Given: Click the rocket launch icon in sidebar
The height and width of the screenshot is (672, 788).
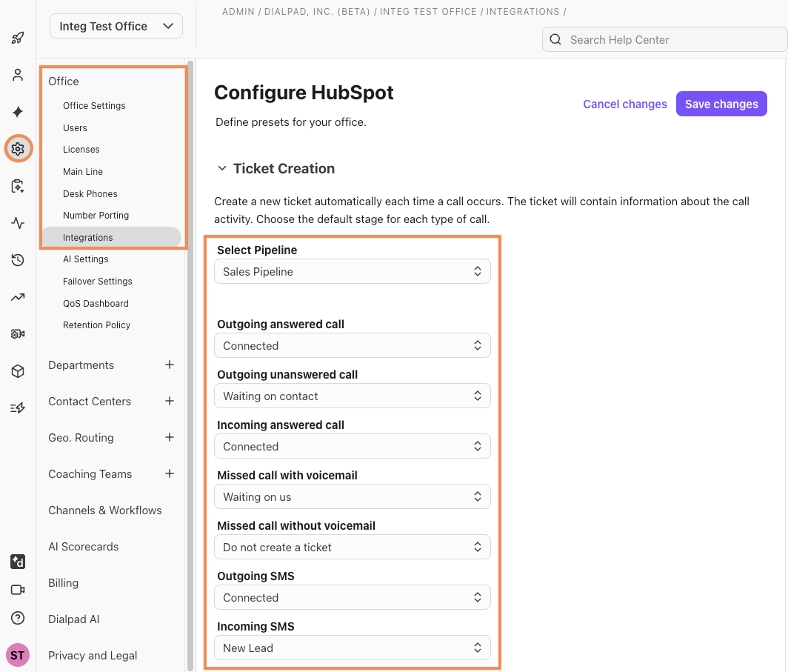Looking at the screenshot, I should tap(18, 38).
